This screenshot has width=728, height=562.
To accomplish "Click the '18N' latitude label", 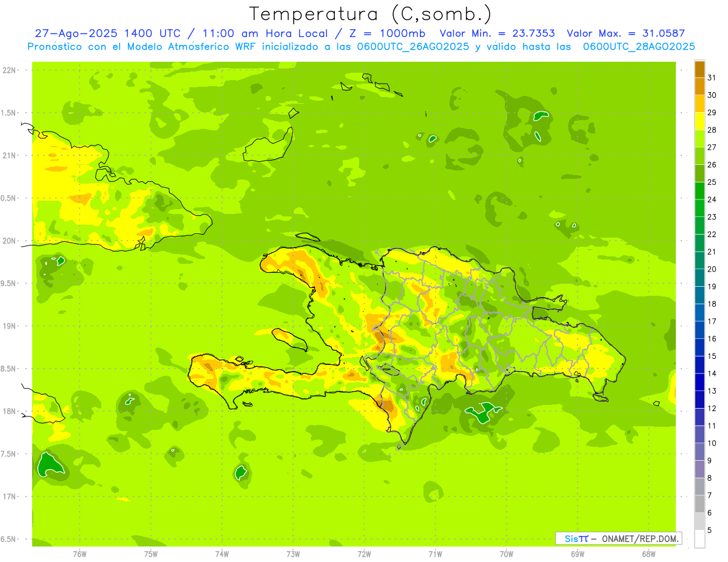I will (x=9, y=411).
